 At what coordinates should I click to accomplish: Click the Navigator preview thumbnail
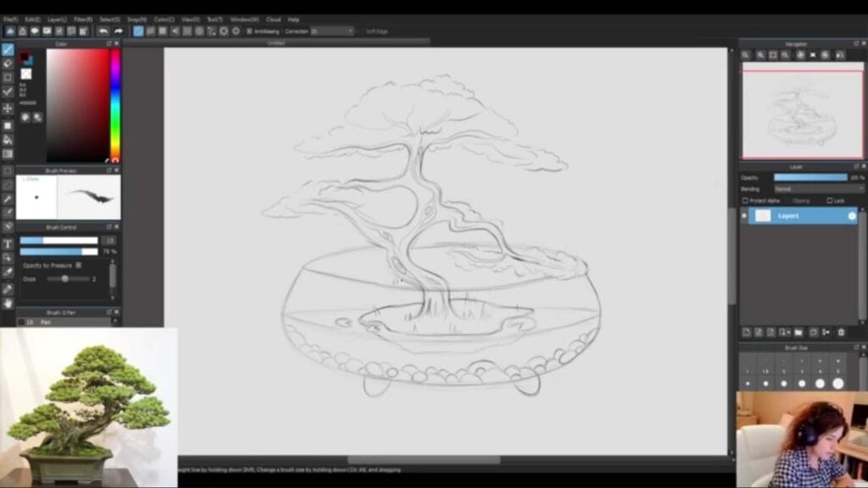tap(802, 114)
